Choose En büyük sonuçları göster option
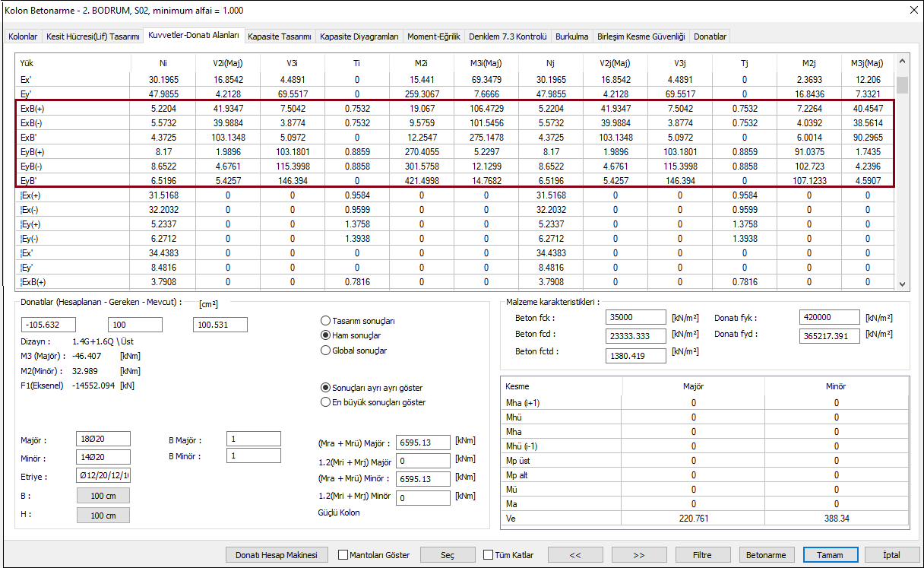The image size is (924, 568). (x=326, y=402)
